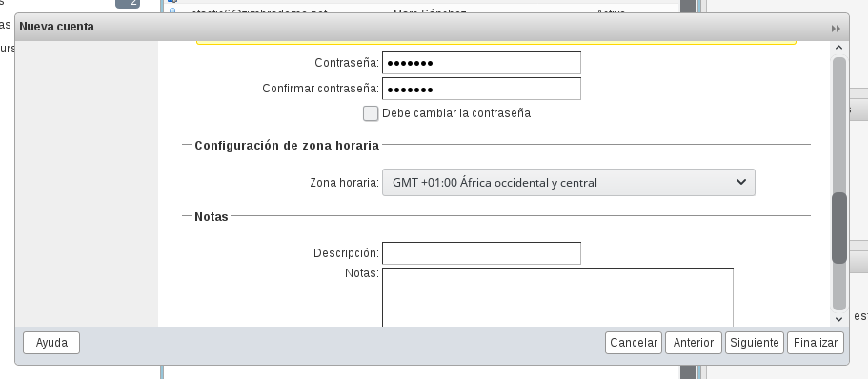Click the dialog's vertical scrollbar thumb
Viewport: 868px width, 379px height.
(x=839, y=228)
